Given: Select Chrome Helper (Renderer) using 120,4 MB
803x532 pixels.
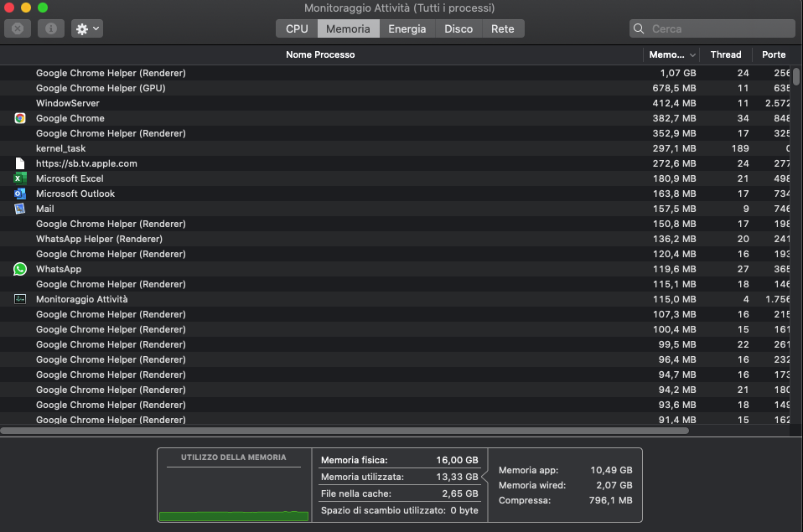Looking at the screenshot, I should 396,254.
